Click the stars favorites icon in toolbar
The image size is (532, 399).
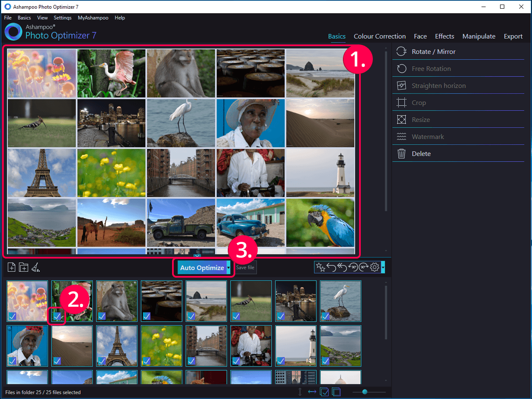tap(320, 267)
